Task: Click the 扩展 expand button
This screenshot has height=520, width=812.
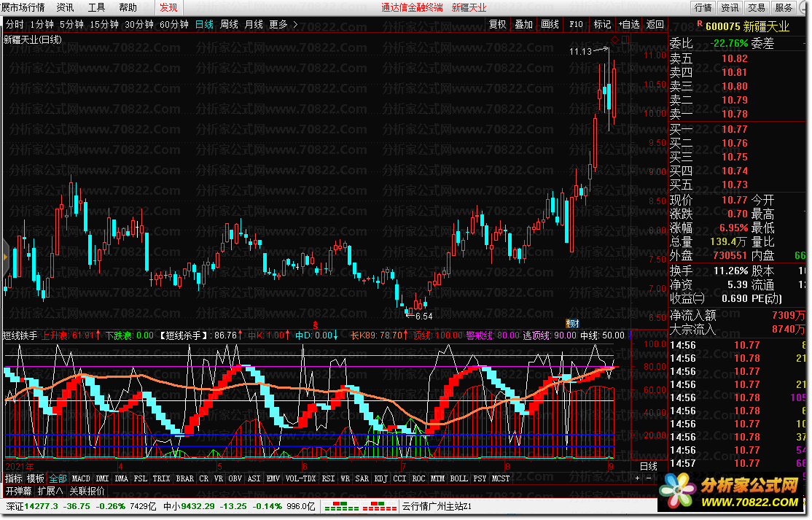Action: coord(50,491)
